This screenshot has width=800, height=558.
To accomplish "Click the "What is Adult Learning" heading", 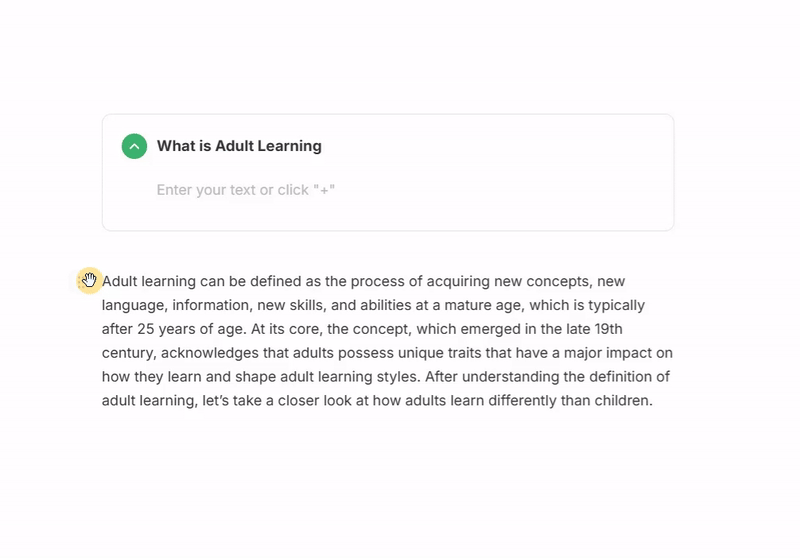I will (239, 146).
